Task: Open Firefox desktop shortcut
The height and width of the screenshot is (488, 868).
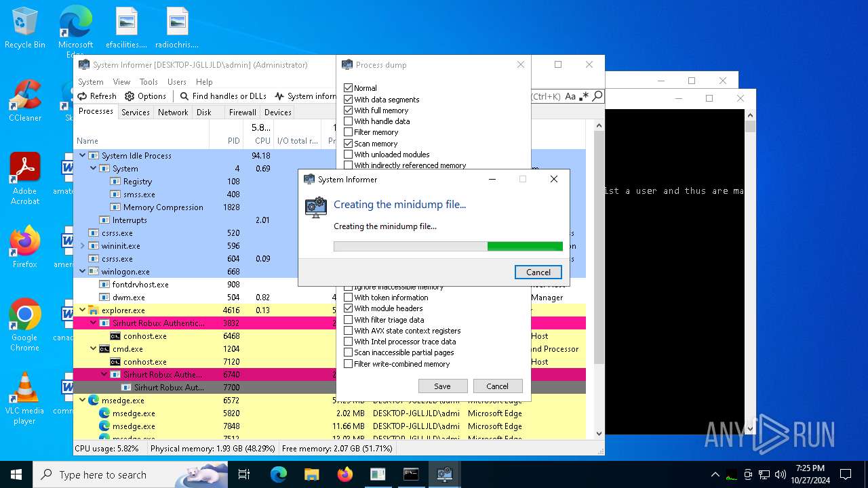Action: 25,247
